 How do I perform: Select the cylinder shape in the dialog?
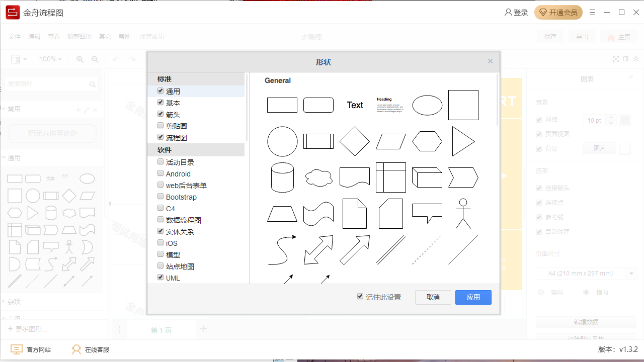pos(282,178)
